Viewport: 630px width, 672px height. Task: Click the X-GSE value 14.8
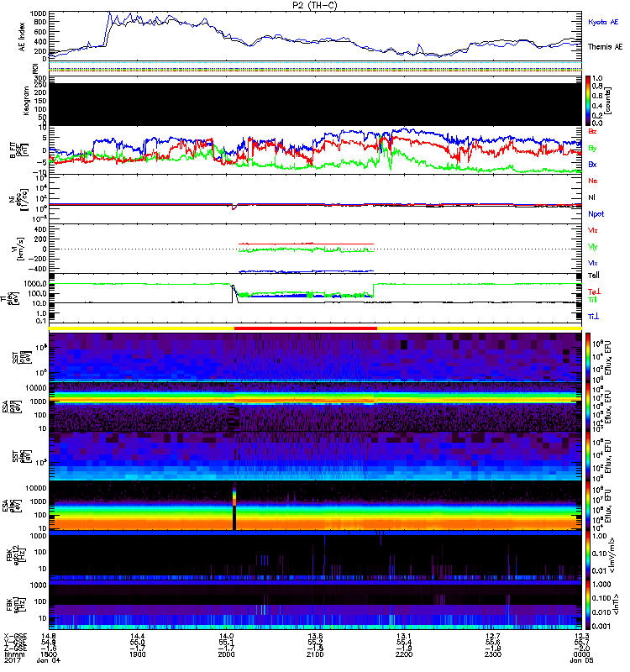pyautogui.click(x=49, y=637)
